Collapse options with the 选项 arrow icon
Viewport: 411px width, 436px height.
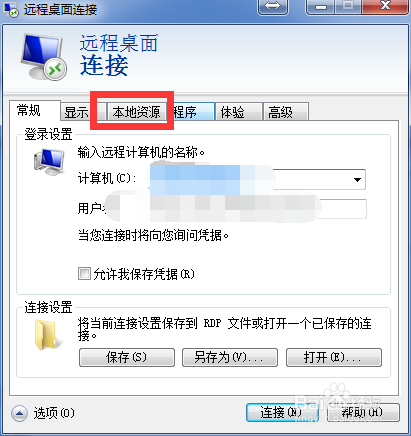(19, 414)
